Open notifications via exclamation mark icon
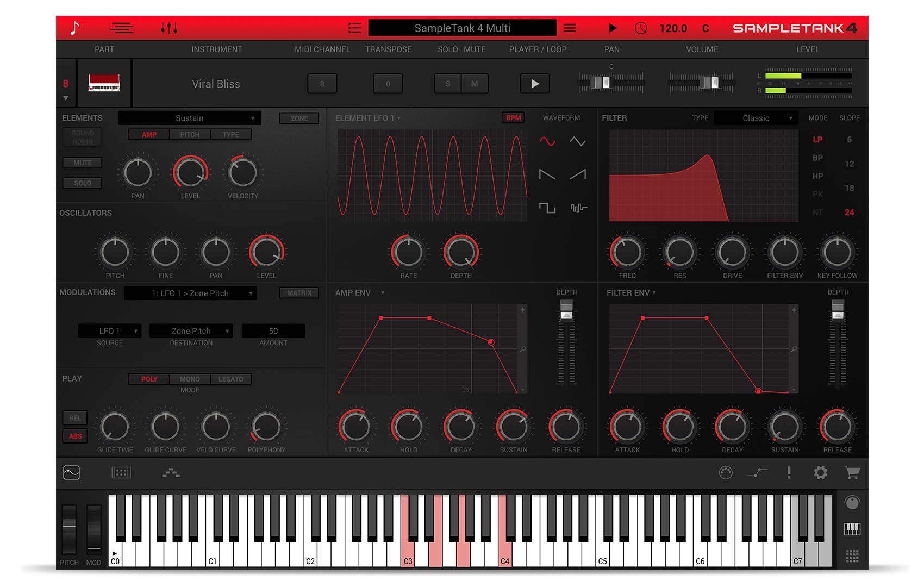This screenshot has width=924, height=587. [789, 473]
